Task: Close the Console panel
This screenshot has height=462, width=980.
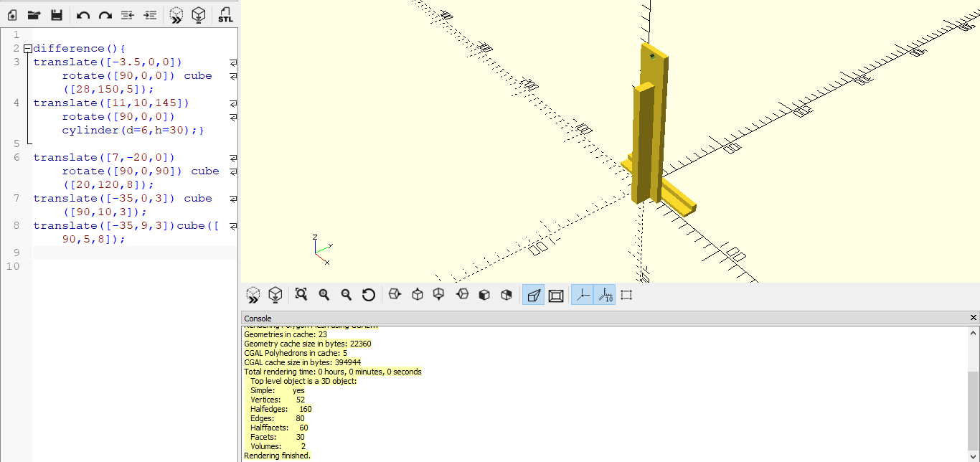Action: [974, 318]
